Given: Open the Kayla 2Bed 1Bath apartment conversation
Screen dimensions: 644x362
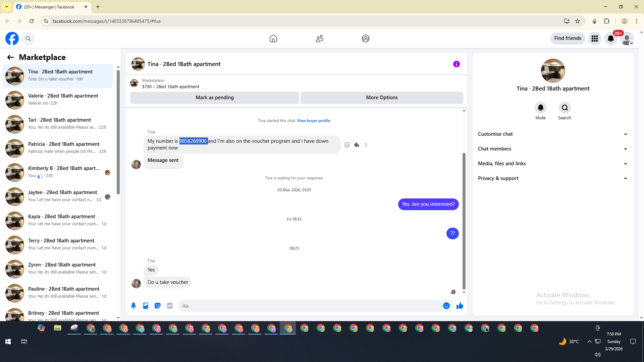Looking at the screenshot, I should pyautogui.click(x=58, y=221).
